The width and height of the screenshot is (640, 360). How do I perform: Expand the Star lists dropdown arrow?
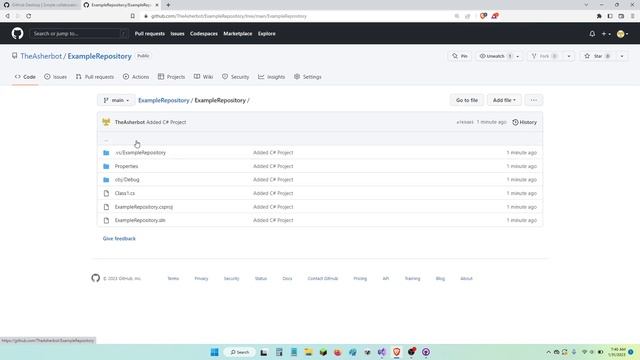click(622, 56)
